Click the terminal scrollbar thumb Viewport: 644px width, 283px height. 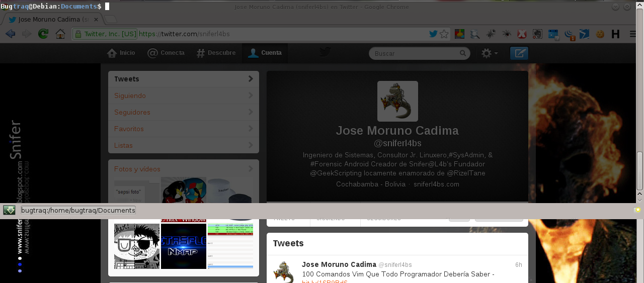[639, 171]
